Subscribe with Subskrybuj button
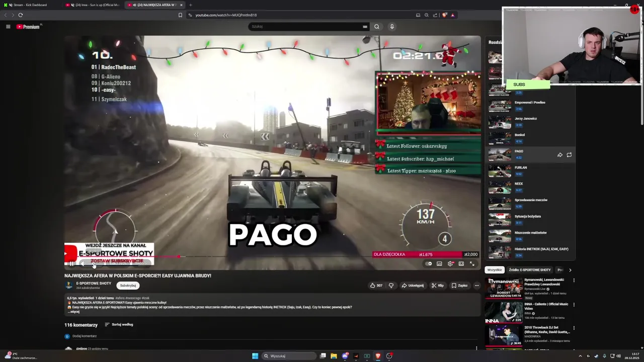Viewport: 644px width, 362px height. click(x=128, y=286)
